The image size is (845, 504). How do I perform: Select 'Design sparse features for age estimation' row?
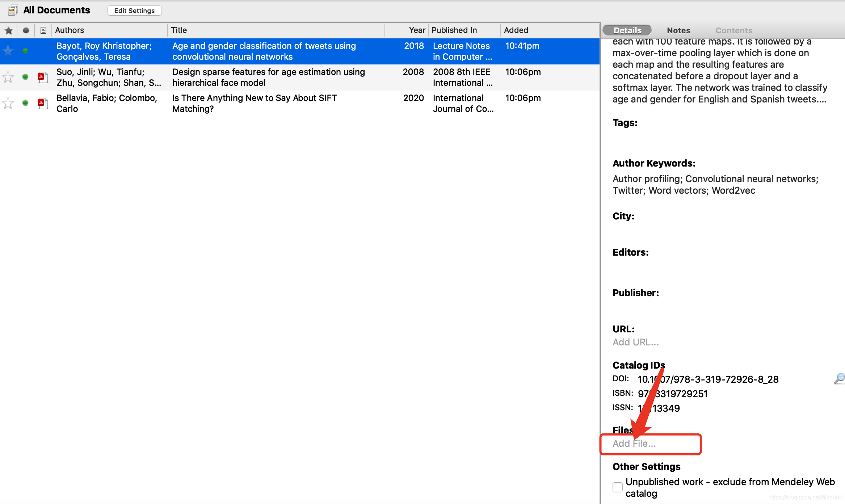[300, 77]
